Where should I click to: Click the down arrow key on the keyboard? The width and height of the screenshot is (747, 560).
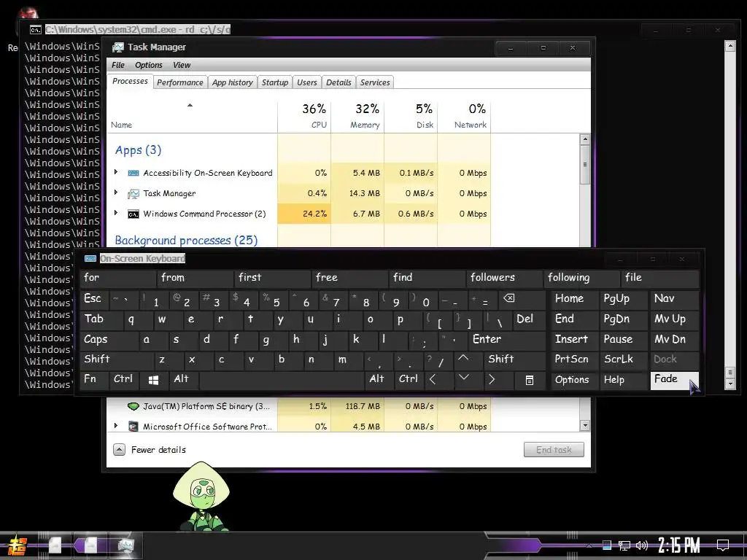[464, 379]
